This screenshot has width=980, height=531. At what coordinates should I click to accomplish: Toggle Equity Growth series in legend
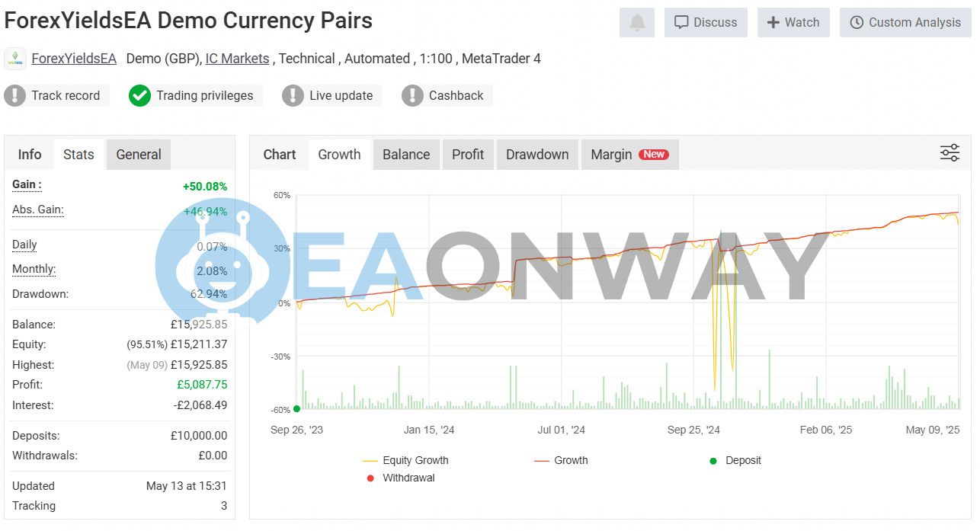pyautogui.click(x=405, y=460)
